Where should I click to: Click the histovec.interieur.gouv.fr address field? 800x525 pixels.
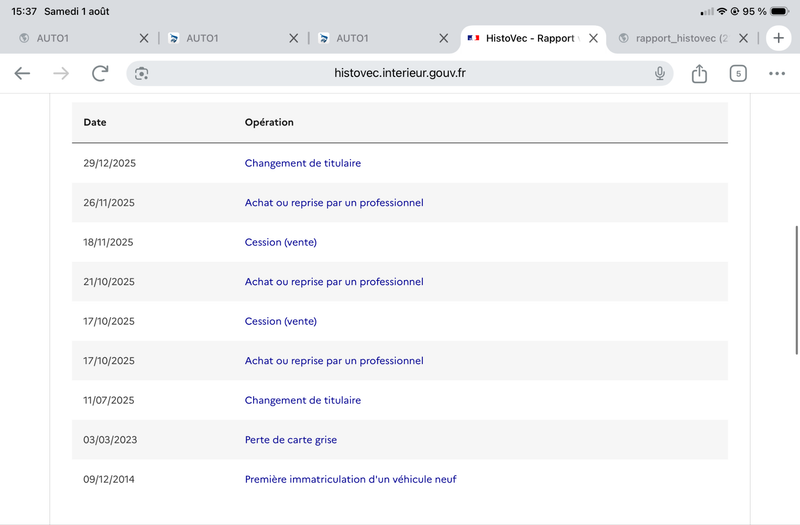click(400, 73)
